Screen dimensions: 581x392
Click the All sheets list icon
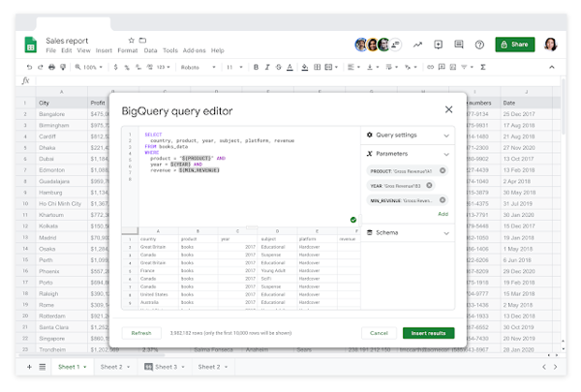tap(43, 367)
